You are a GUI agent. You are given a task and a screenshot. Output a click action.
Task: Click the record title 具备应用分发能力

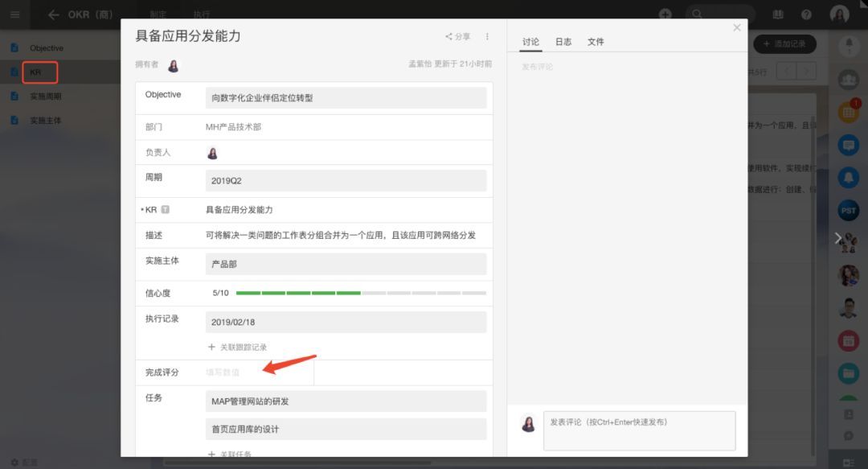(x=188, y=36)
